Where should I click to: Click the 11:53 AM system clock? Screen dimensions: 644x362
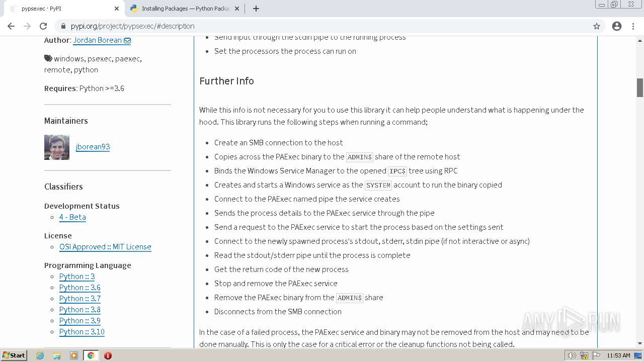click(x=618, y=355)
